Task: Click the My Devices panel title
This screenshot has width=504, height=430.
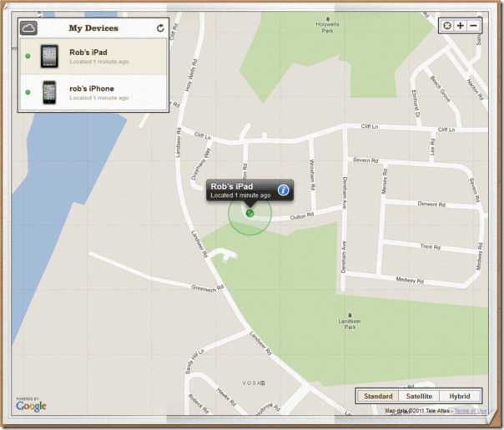Action: coord(93,28)
